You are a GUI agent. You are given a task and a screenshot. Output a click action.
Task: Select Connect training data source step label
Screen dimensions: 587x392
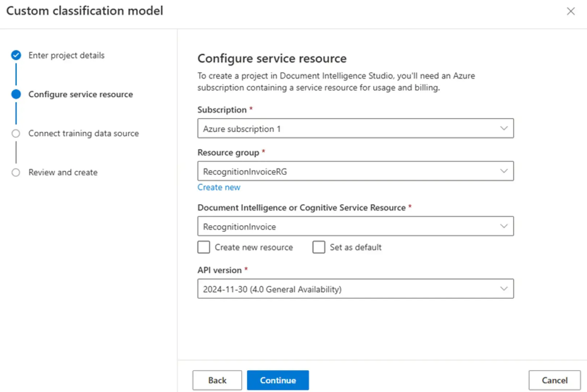click(83, 133)
